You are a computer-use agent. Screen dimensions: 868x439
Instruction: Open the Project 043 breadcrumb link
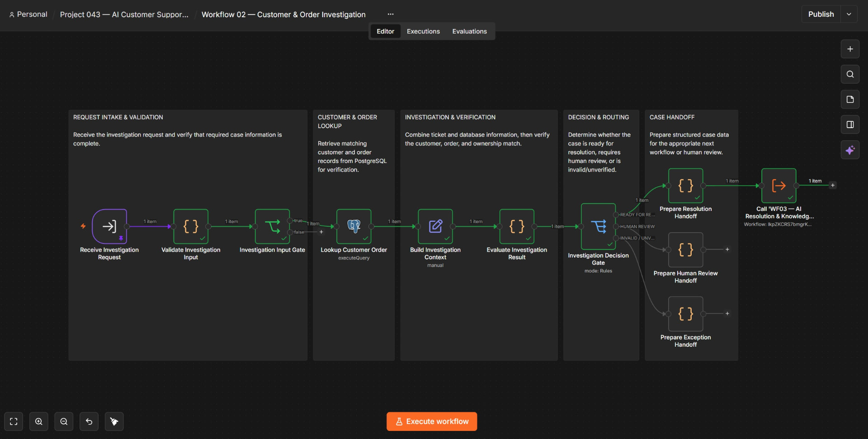(x=124, y=14)
